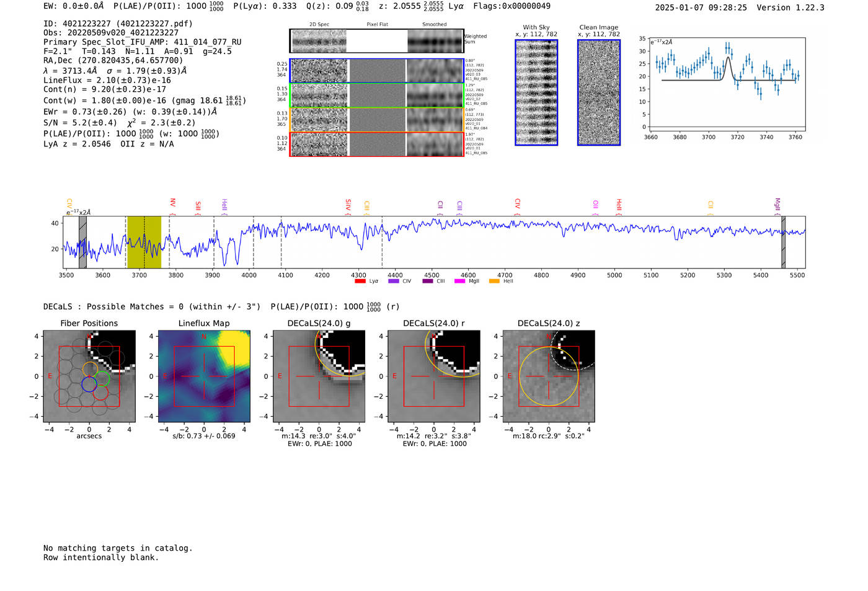The width and height of the screenshot is (868, 591).
Task: Click the 'ID: 4021223227 (4021223227.pdf)' line
Action: click(118, 24)
